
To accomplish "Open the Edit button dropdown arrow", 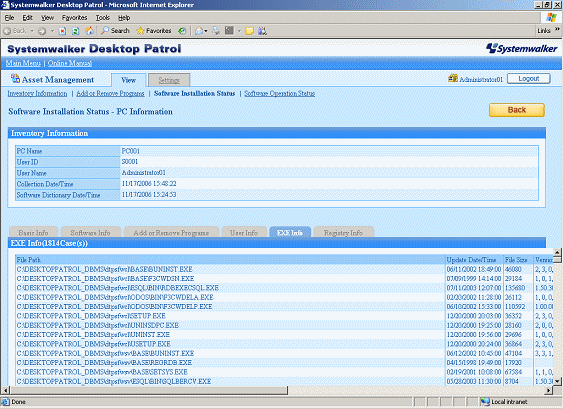I will coord(239,31).
